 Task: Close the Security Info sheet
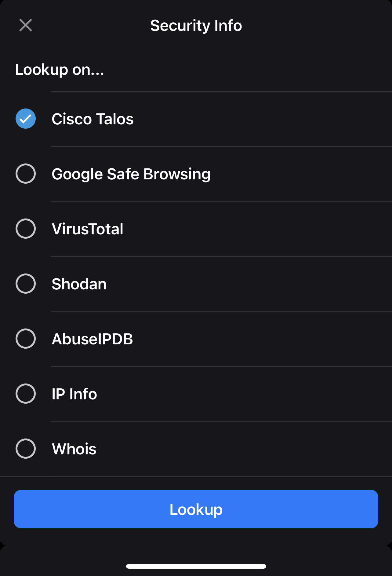coord(26,25)
